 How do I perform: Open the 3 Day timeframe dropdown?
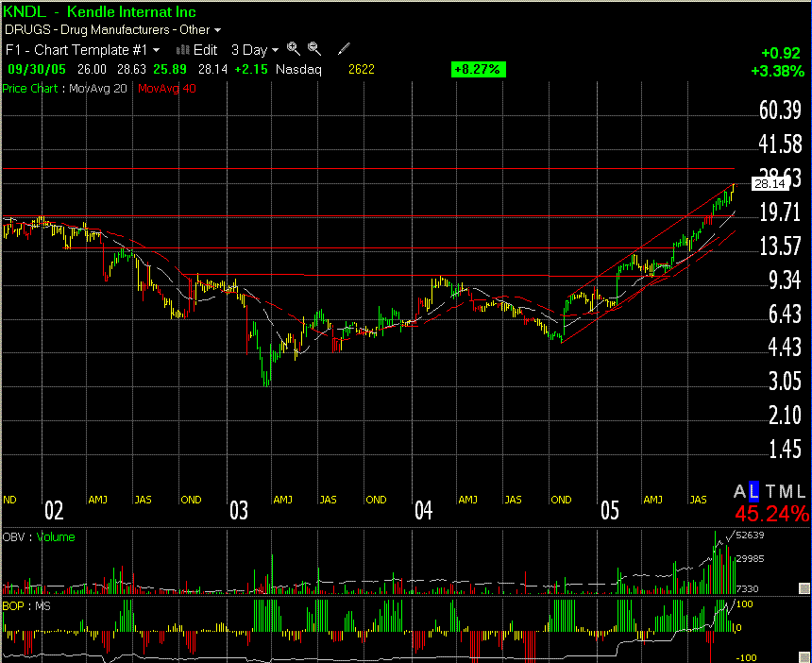(x=255, y=49)
